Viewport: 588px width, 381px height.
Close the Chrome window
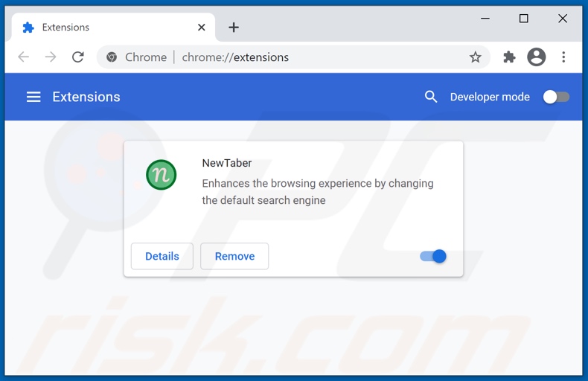[563, 19]
